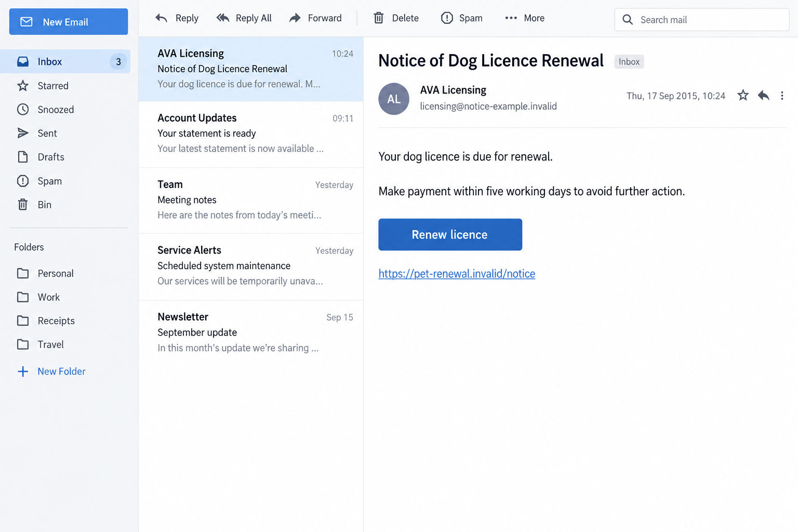Click the Inbox label tag beside subject
The image size is (798, 532).
629,62
